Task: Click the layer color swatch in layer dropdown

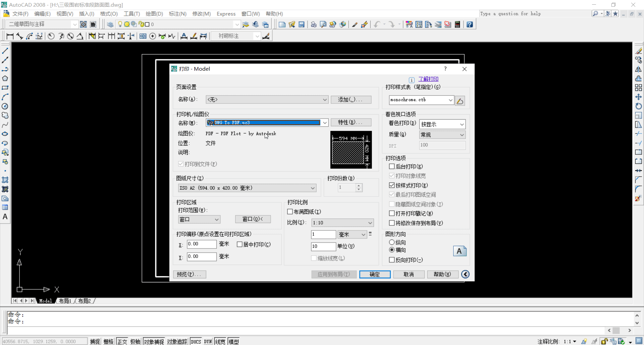Action: [x=147, y=24]
